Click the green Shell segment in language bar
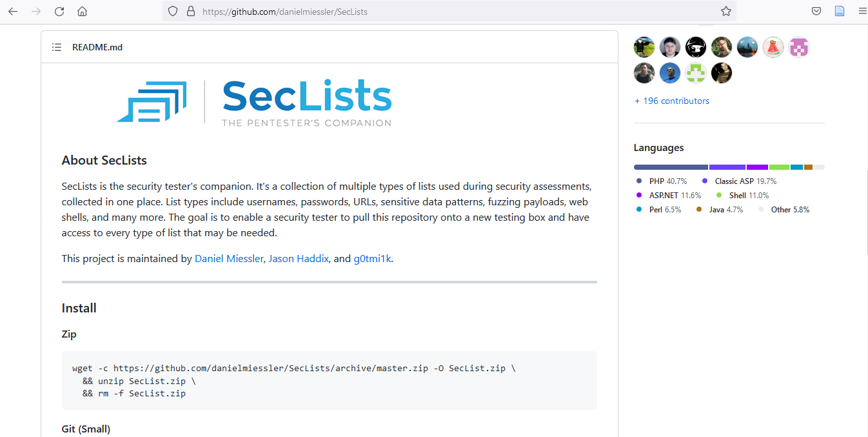 click(x=779, y=167)
